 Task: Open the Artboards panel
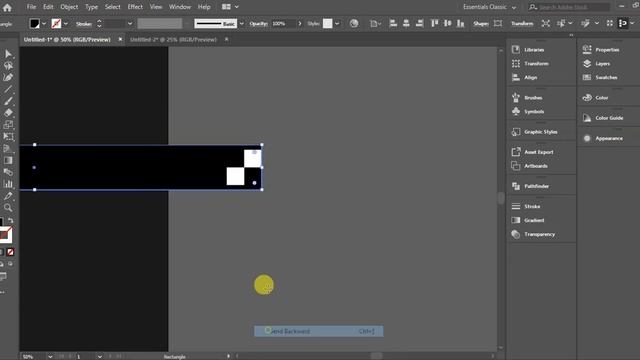[536, 166]
